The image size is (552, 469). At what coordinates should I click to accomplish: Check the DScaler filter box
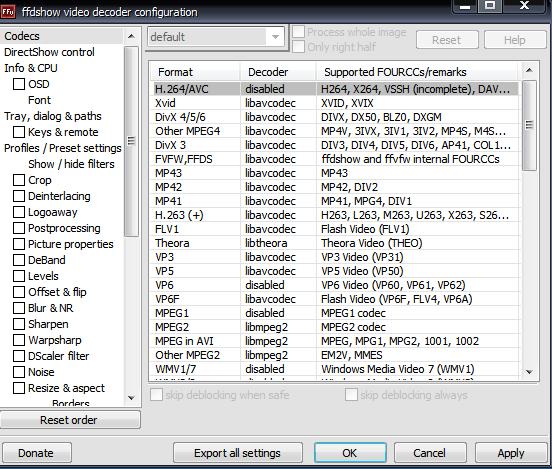click(19, 356)
